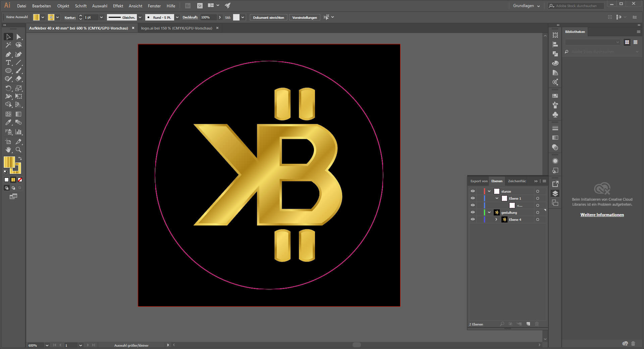The height and width of the screenshot is (349, 644).
Task: Select the Hand tool
Action: click(8, 150)
